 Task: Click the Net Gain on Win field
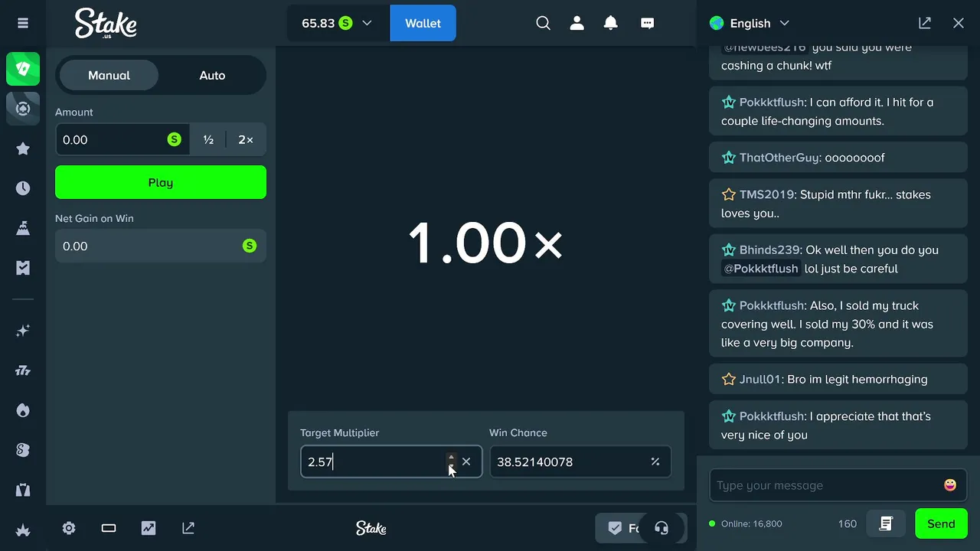coord(161,246)
